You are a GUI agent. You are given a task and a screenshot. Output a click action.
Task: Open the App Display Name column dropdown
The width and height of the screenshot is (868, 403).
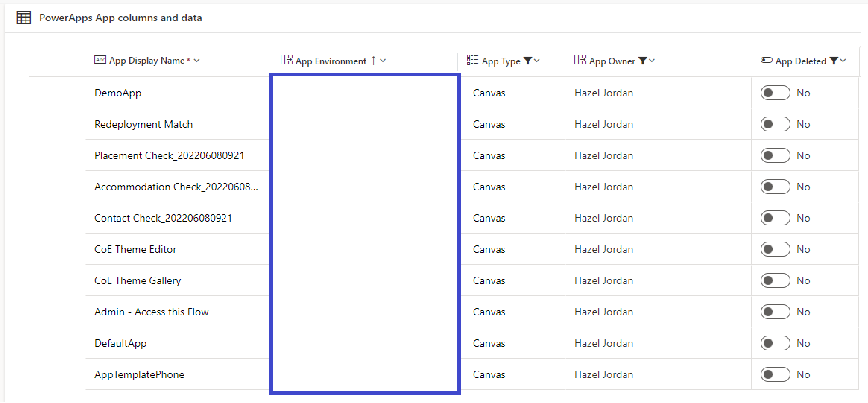point(198,60)
